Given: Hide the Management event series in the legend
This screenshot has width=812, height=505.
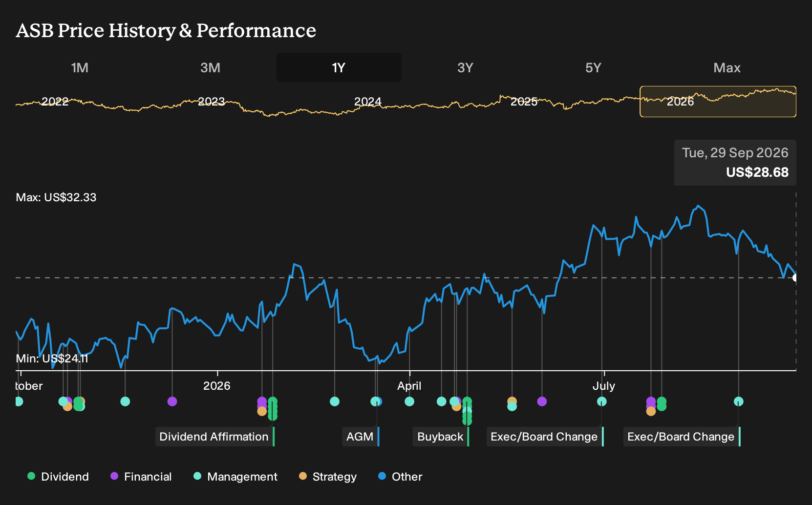Looking at the screenshot, I should (x=235, y=477).
